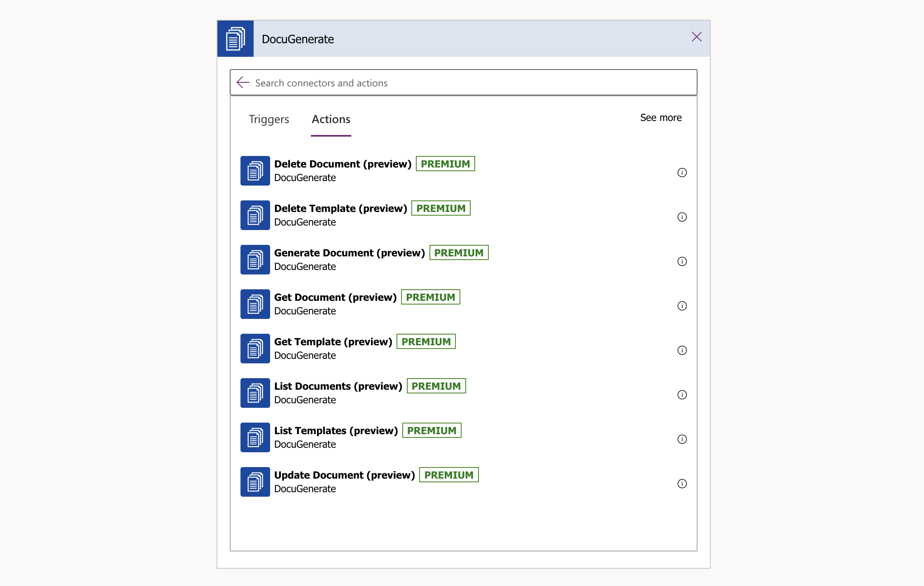Show info for Get Document action
Image resolution: width=924 pixels, height=586 pixels.
tap(682, 306)
